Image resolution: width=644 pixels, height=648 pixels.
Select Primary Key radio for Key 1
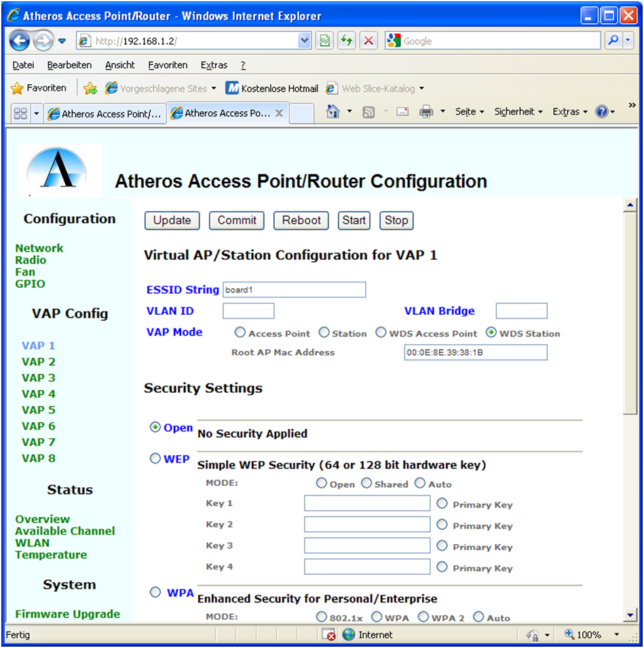tap(442, 503)
